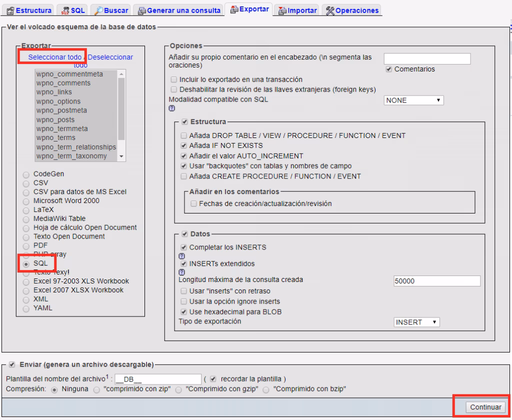Screen dimensions: 512x420
Task: Click the Importar tab icon
Action: pos(282,11)
